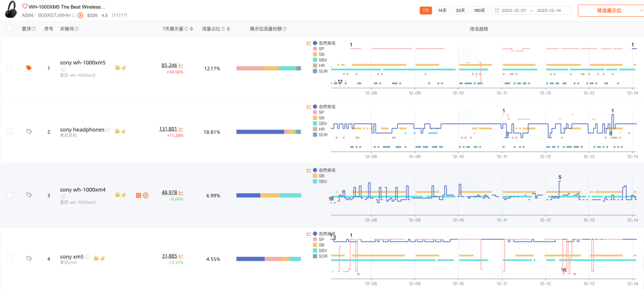Select the 30天 time range tab
The height and width of the screenshot is (290, 644).
point(460,11)
